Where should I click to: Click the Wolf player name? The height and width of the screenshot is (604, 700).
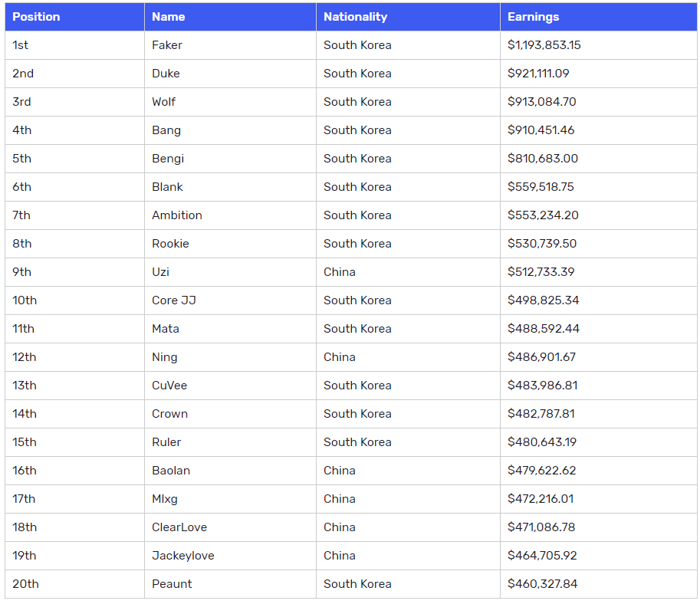tap(163, 102)
